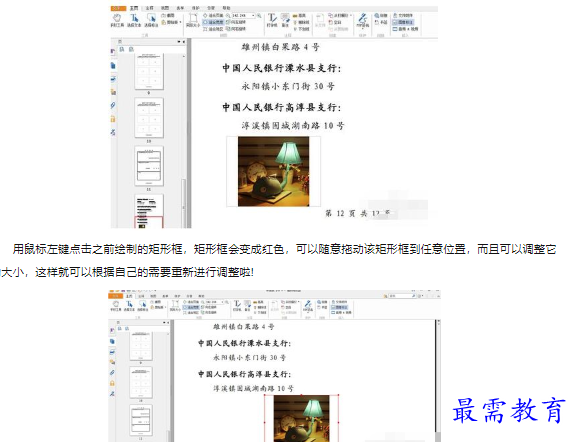The height and width of the screenshot is (442, 574).
Task: Click Audio & Video in top screenshot ribbon
Action: (405, 29)
